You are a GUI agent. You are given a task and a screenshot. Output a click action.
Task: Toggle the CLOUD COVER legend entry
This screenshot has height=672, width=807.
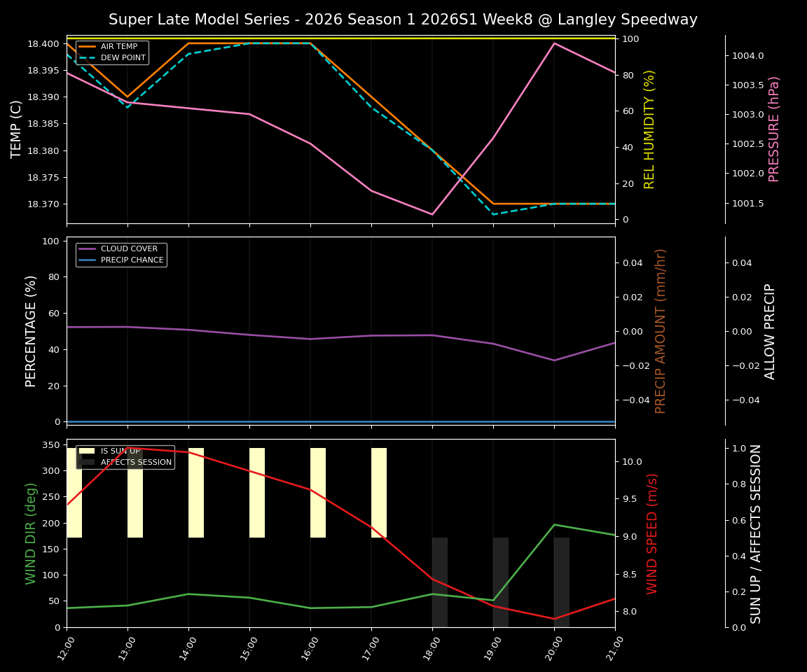click(130, 248)
